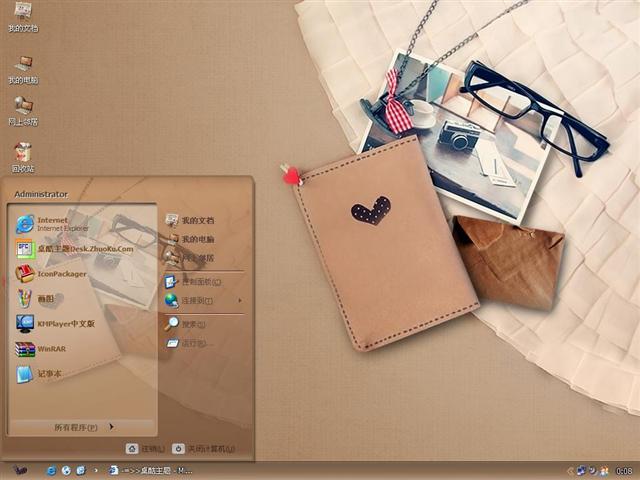This screenshot has height=480, width=640.
Task: Expand 所有程序 (All Programs) list
Action: (82, 427)
